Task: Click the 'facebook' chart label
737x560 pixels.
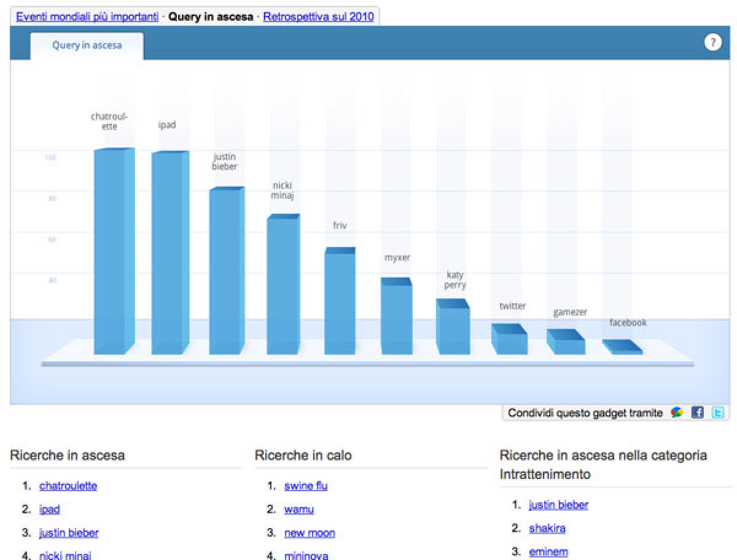Action: [x=628, y=322]
